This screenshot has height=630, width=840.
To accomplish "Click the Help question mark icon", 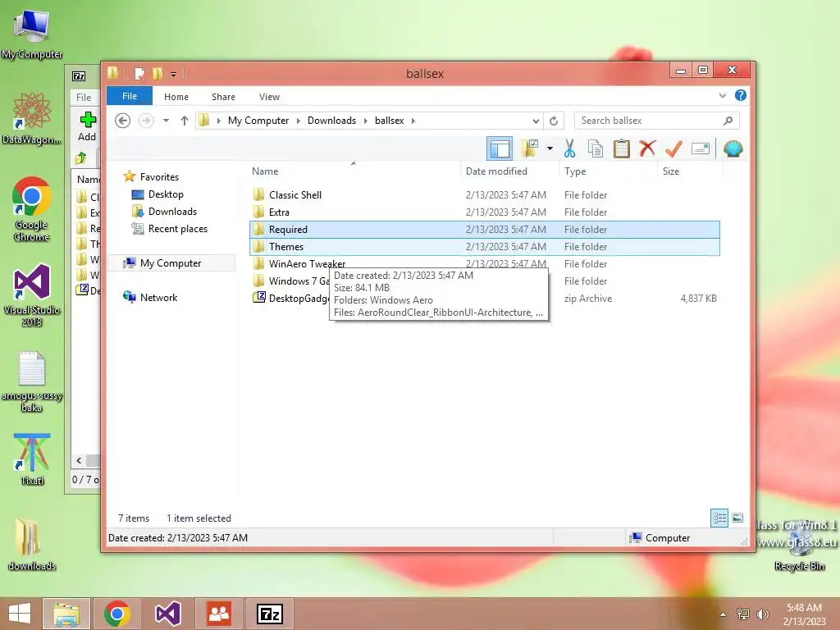I will pos(741,95).
